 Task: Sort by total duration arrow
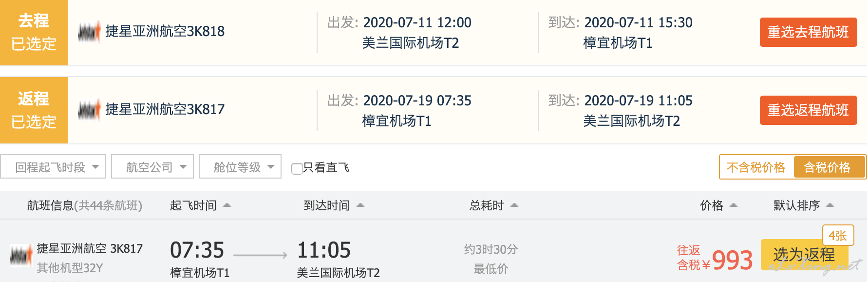click(514, 205)
